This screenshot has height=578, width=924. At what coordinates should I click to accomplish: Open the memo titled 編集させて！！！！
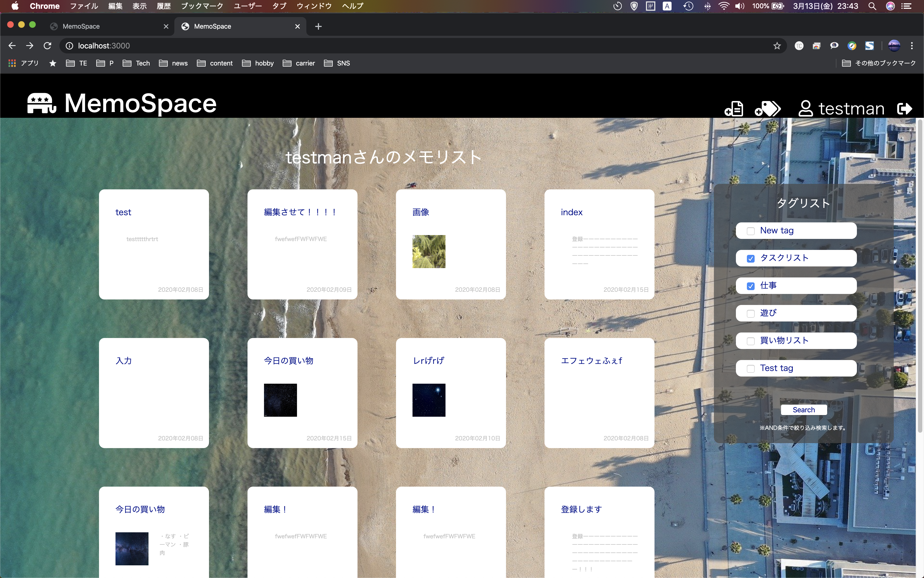click(x=301, y=212)
